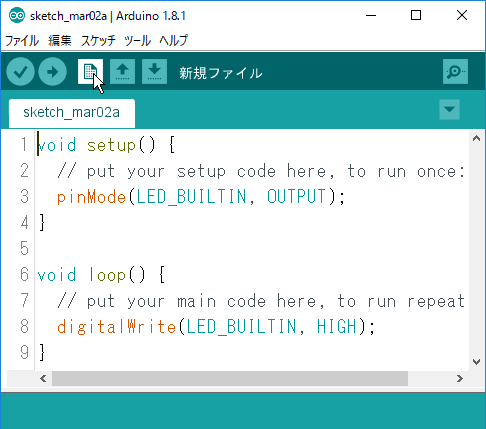
Task: Expand the tab options dropdown arrow
Action: tap(449, 109)
